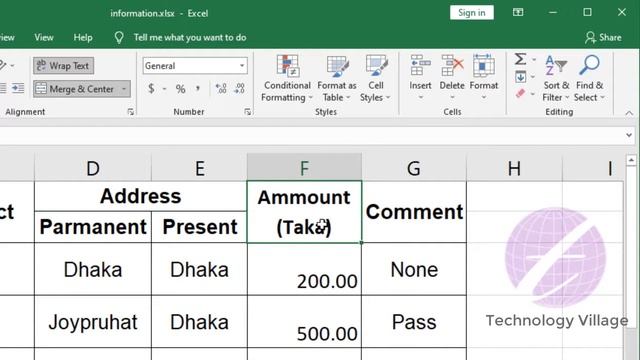Expand Delete cells dropdown arrow
Image resolution: width=640 pixels, height=360 pixels.
coord(452,97)
